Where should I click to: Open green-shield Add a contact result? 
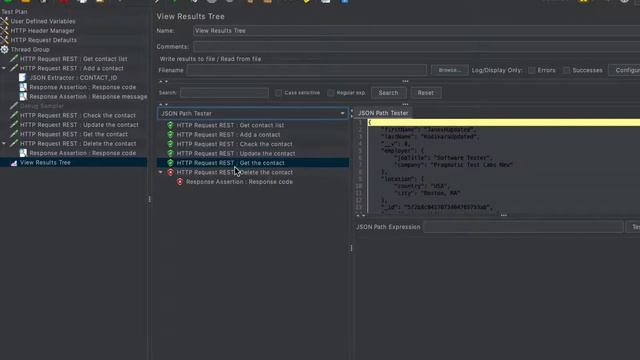pos(228,135)
